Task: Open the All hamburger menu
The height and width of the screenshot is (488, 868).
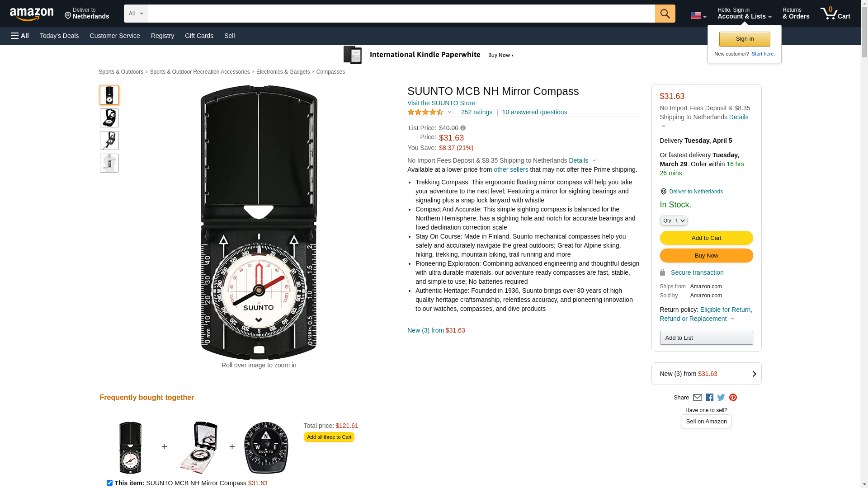Action: pyautogui.click(x=20, y=36)
